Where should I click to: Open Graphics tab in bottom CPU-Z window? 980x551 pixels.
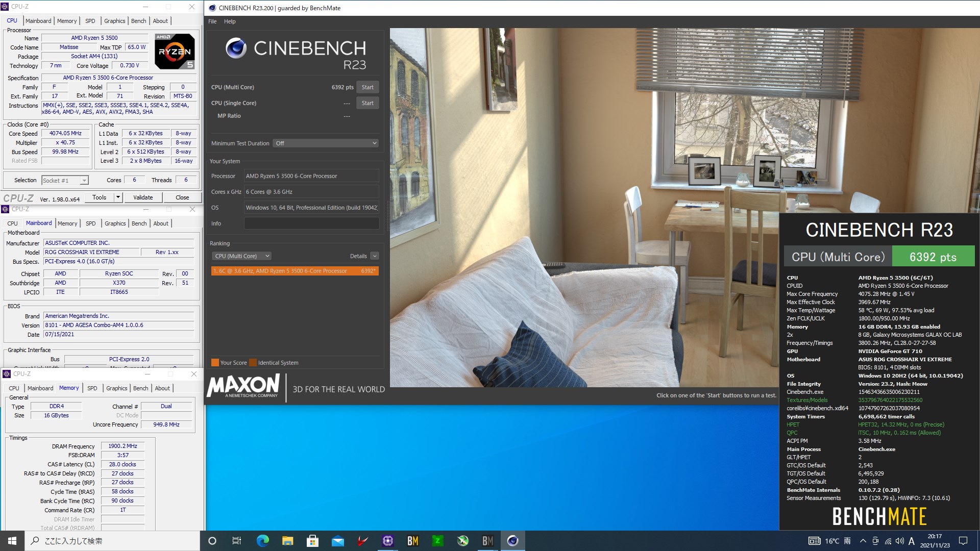pyautogui.click(x=116, y=388)
